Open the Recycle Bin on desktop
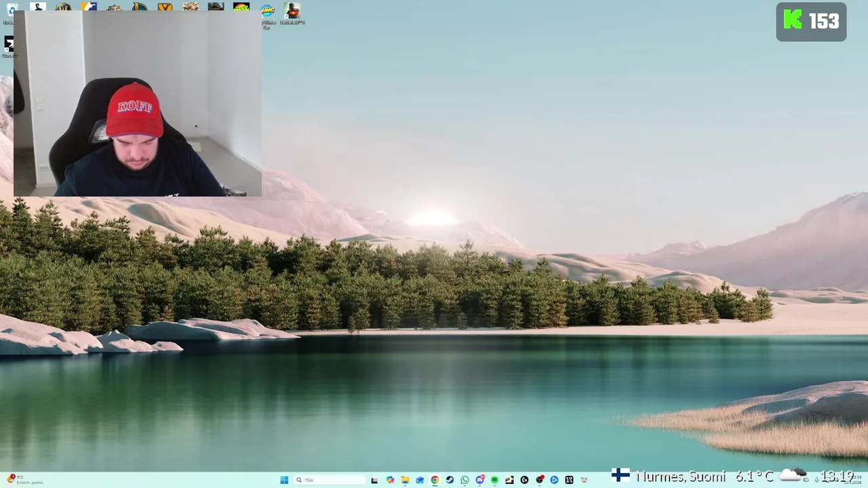The height and width of the screenshot is (488, 868). coord(11,12)
